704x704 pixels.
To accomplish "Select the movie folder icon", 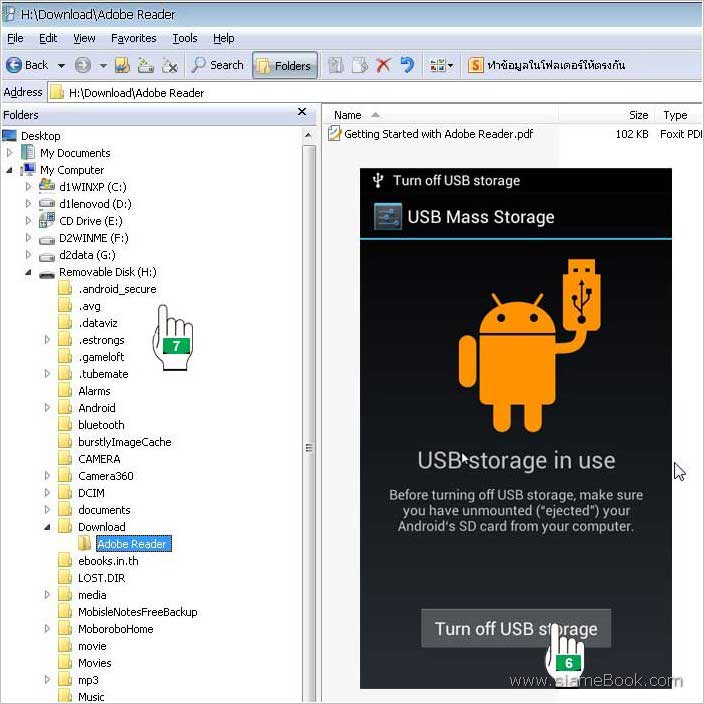I will (x=65, y=647).
